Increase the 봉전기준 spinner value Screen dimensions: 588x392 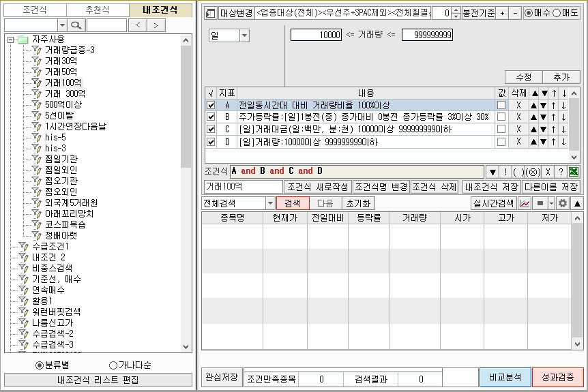(x=456, y=10)
